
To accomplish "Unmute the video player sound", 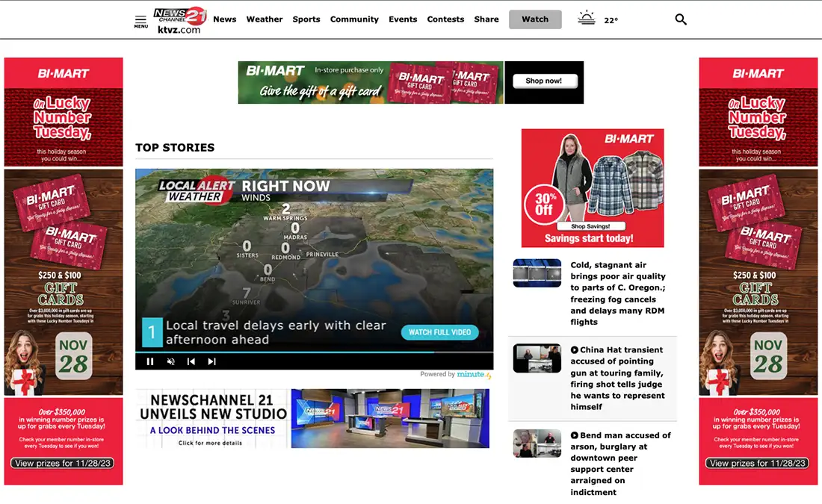I will (170, 361).
